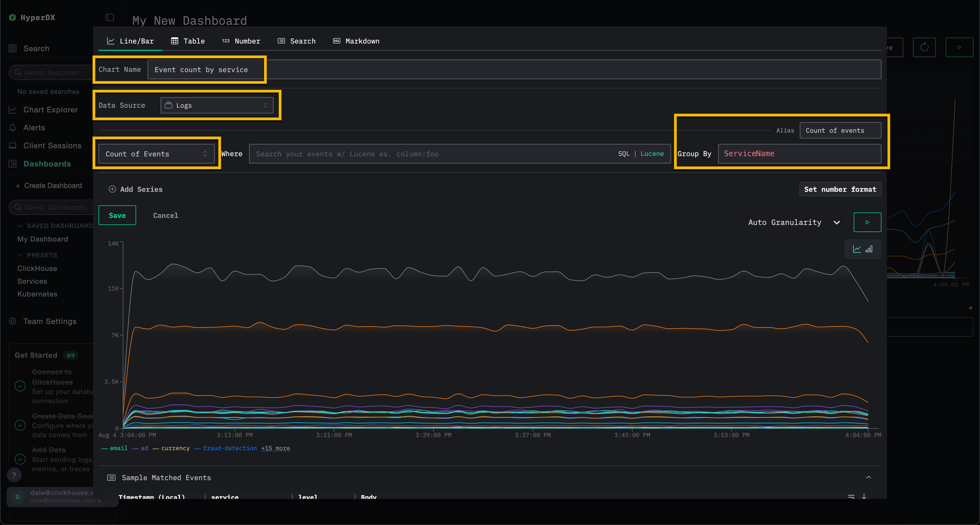Click the Add Series plus icon

(112, 189)
